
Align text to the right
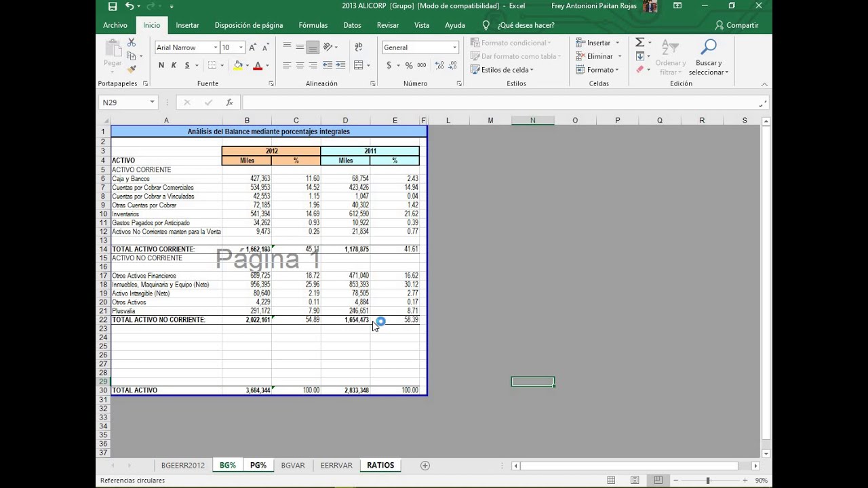[313, 65]
